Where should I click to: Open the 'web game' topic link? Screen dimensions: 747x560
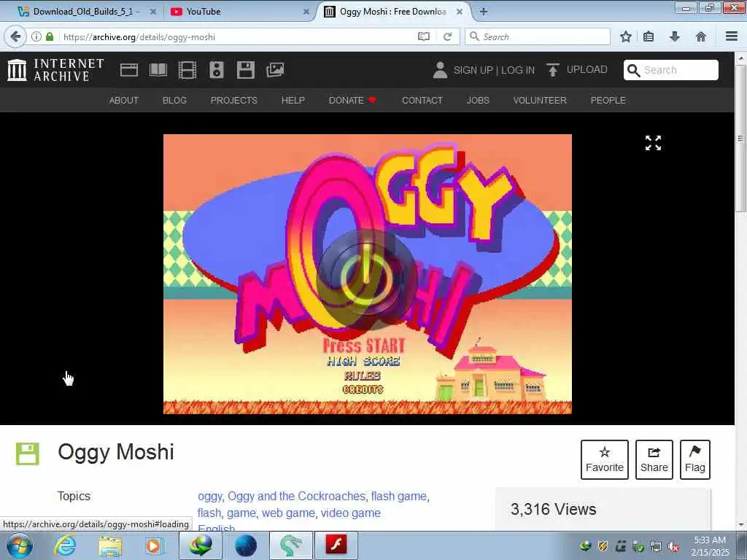click(x=288, y=513)
